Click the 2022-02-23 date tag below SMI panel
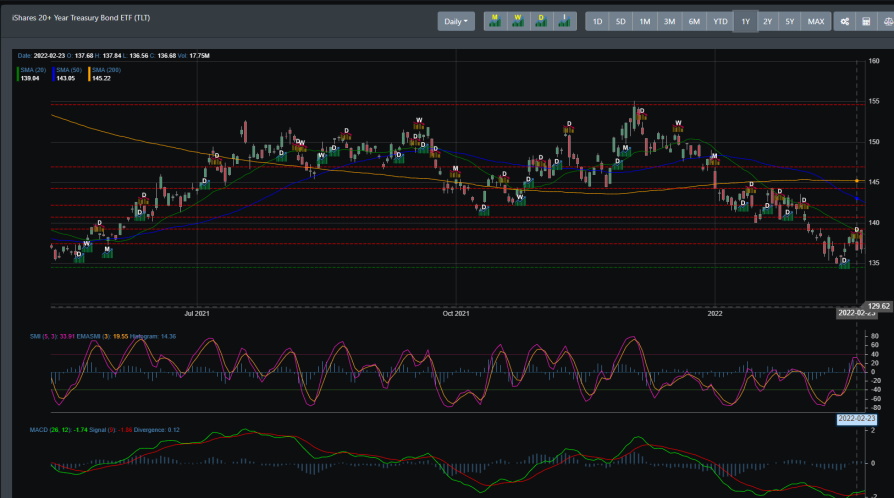The width and height of the screenshot is (894, 498). point(856,419)
